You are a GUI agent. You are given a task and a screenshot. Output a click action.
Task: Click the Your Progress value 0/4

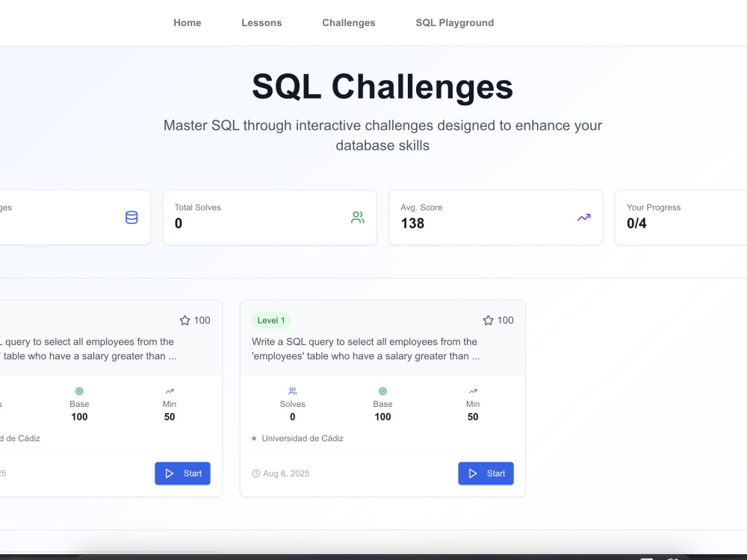pos(636,223)
